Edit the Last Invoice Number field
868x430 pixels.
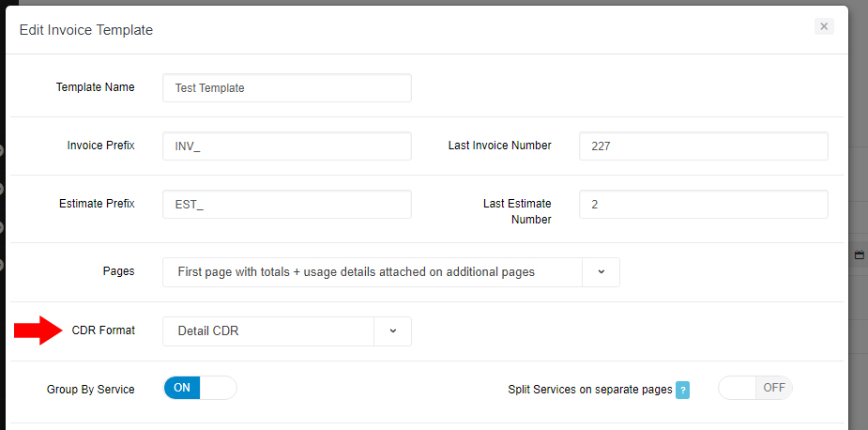(703, 146)
